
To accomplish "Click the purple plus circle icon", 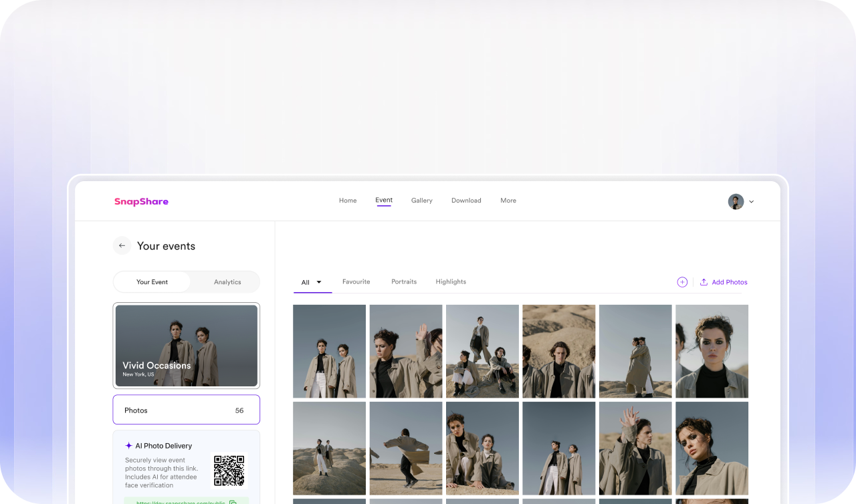I will pos(682,282).
